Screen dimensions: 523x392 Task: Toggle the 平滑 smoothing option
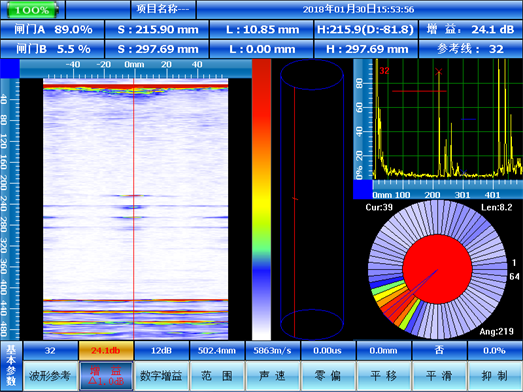(439, 376)
